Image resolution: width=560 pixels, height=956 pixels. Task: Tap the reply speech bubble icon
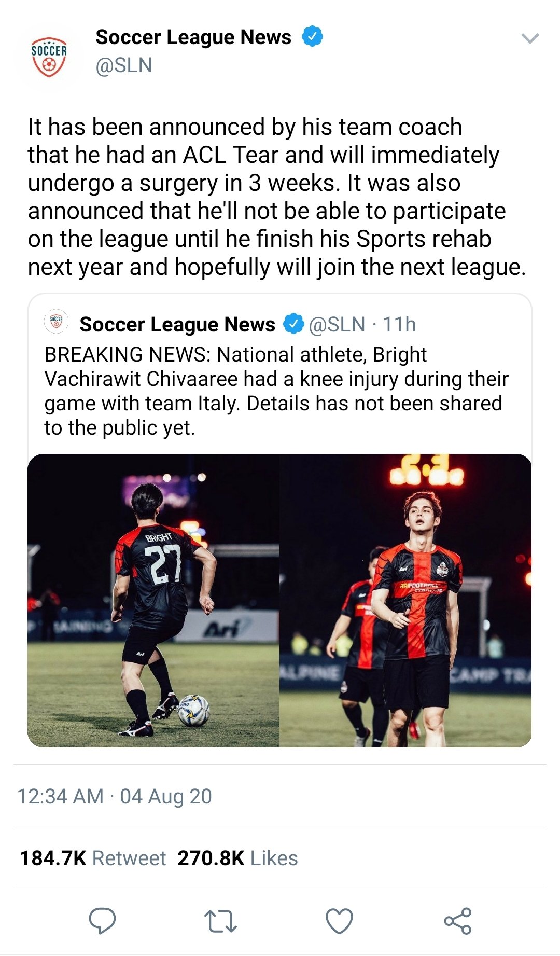tap(102, 921)
